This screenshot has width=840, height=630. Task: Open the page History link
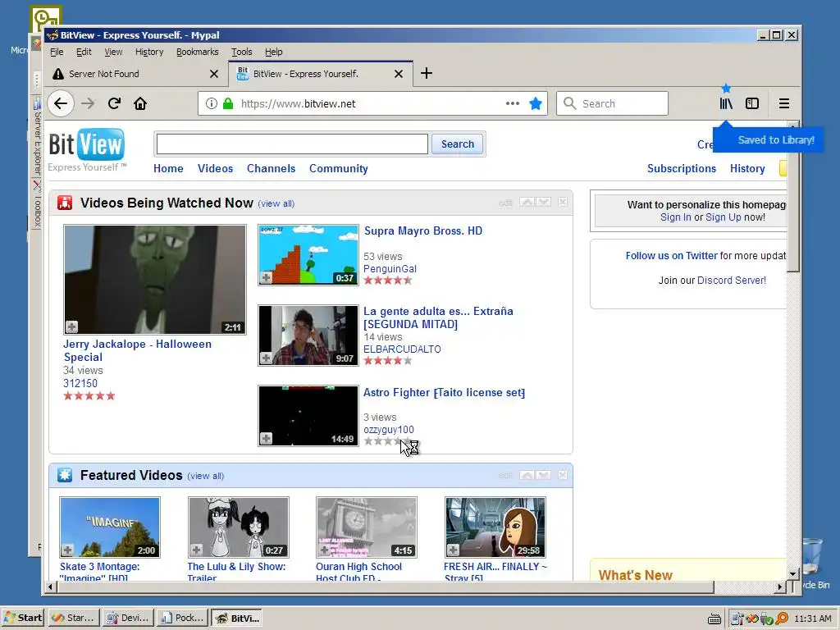[x=747, y=168]
